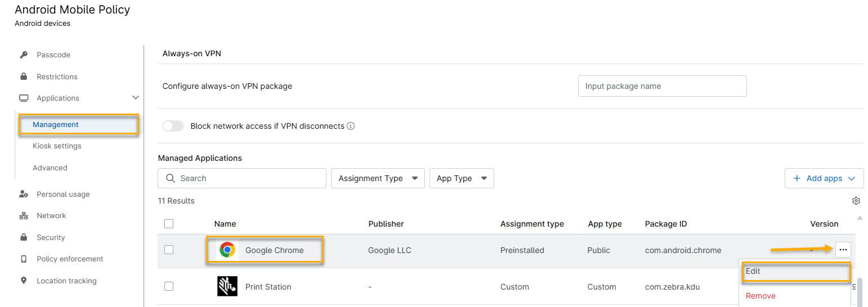The image size is (868, 307).
Task: Open the Assignment Type dropdown
Action: [x=378, y=178]
